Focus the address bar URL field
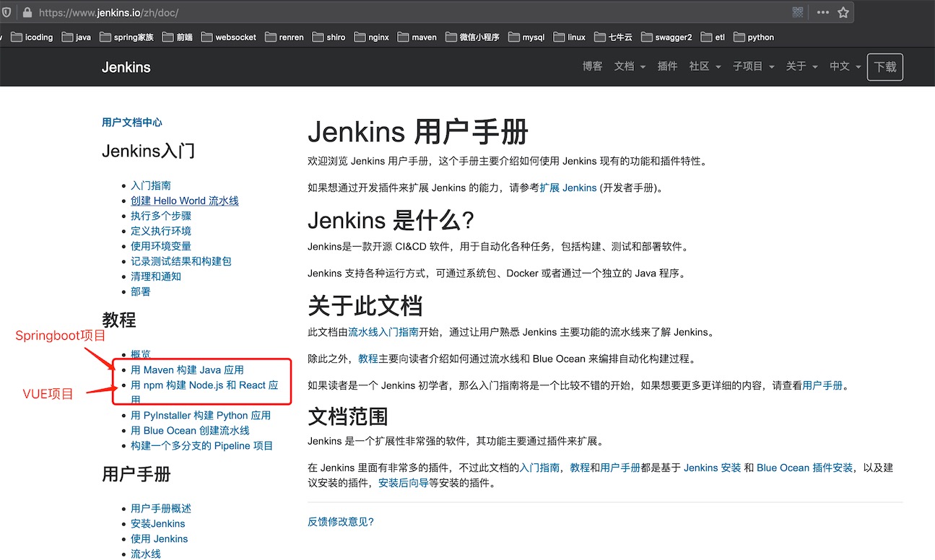The width and height of the screenshot is (935, 560). 412,12
